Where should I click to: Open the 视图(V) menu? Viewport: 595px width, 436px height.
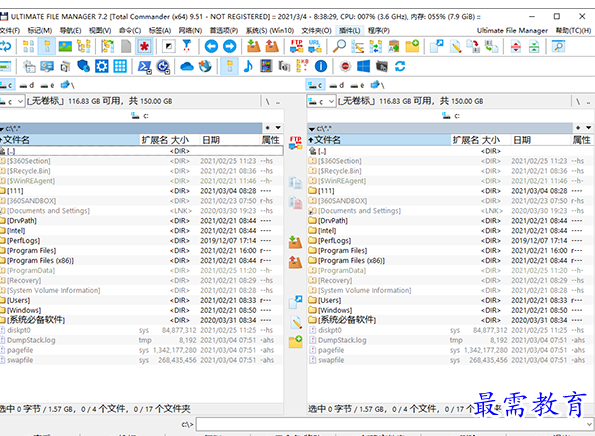pos(100,30)
